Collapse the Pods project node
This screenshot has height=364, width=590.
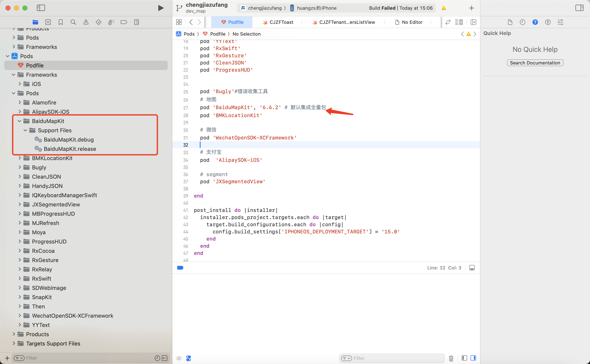[x=7, y=56]
